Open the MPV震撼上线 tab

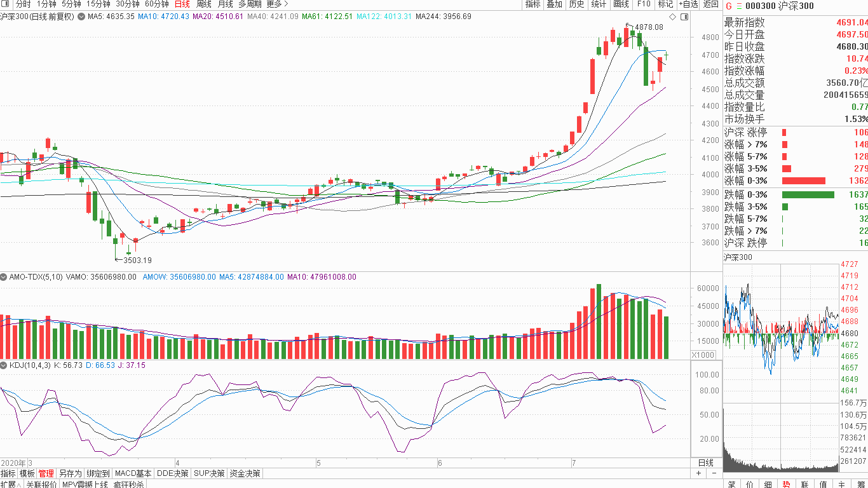coord(85,484)
